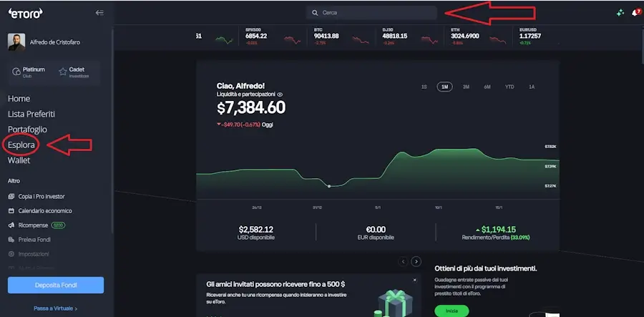
Task: Click the gift box promo image
Action: [x=392, y=303]
